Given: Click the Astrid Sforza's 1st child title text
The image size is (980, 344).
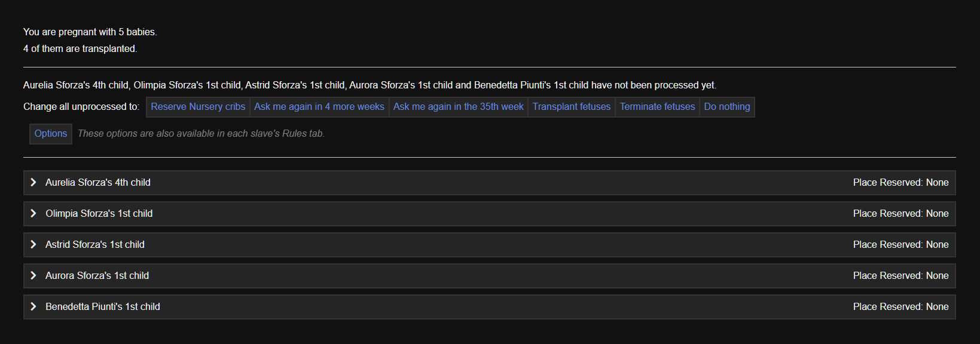Looking at the screenshot, I should point(95,245).
